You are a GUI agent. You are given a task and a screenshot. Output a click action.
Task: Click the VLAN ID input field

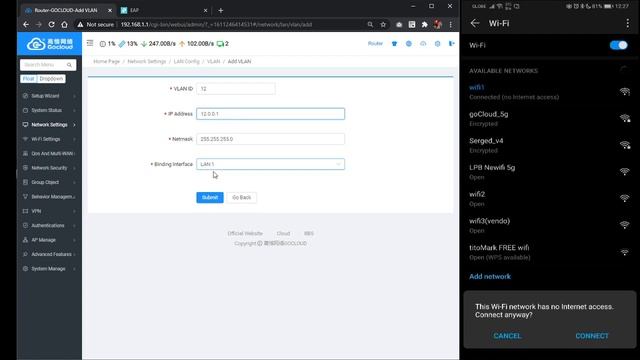tap(236, 89)
